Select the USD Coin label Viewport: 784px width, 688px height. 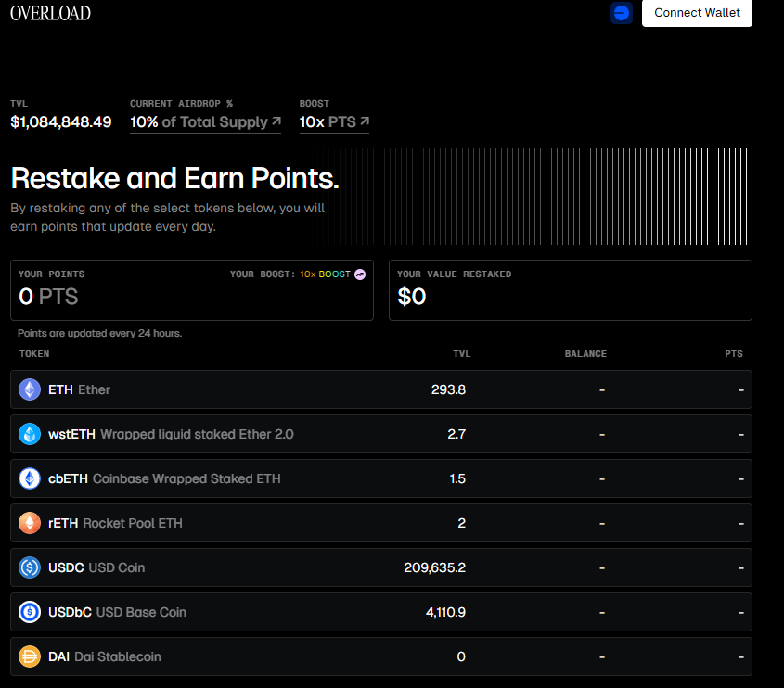pos(117,567)
